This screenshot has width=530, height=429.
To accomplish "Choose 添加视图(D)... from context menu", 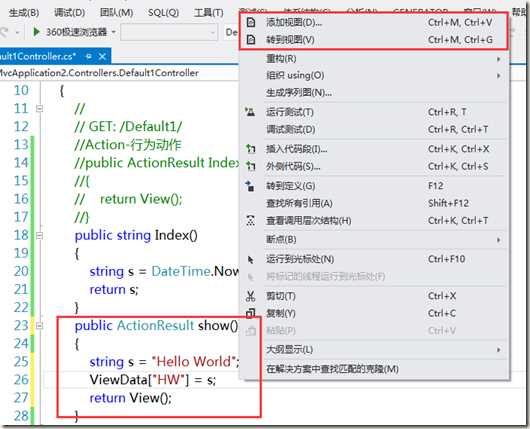I will (x=374, y=23).
